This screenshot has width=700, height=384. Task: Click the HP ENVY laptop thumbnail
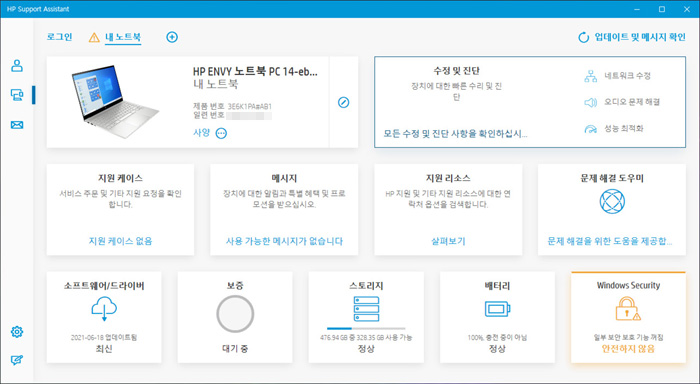click(115, 102)
